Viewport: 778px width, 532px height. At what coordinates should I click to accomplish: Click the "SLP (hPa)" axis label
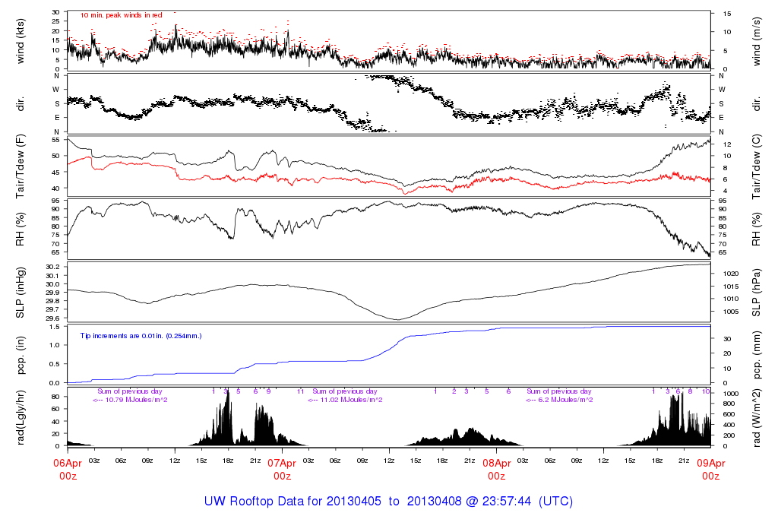pyautogui.click(x=756, y=293)
